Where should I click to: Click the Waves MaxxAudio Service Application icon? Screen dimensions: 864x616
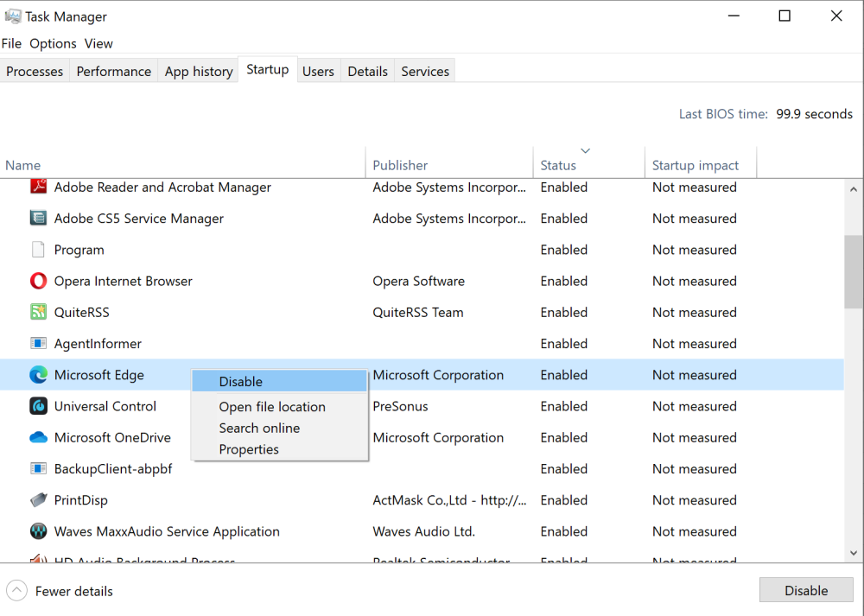pos(38,531)
